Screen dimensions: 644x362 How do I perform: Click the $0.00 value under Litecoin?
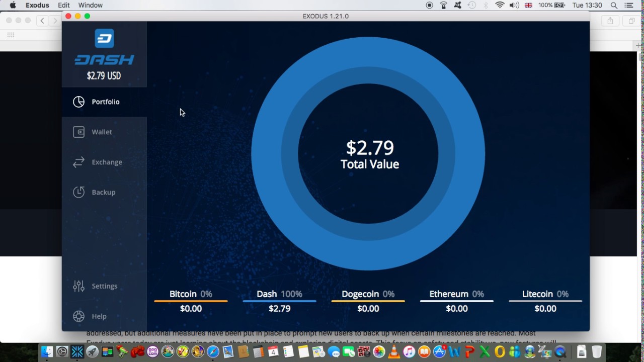545,309
